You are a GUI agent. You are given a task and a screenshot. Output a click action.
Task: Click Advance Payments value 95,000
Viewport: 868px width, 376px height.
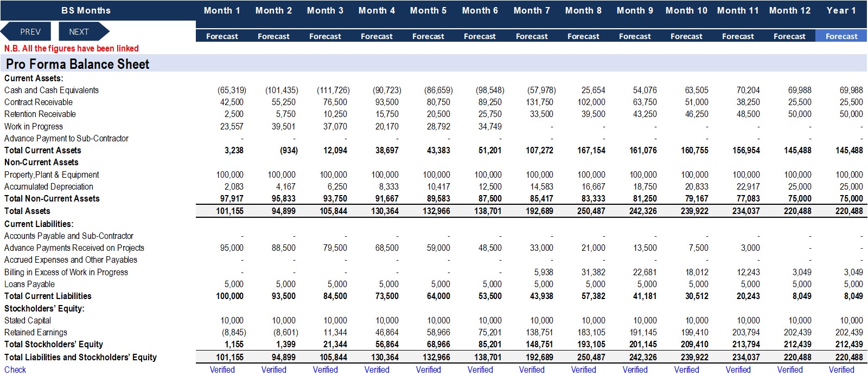pos(232,248)
